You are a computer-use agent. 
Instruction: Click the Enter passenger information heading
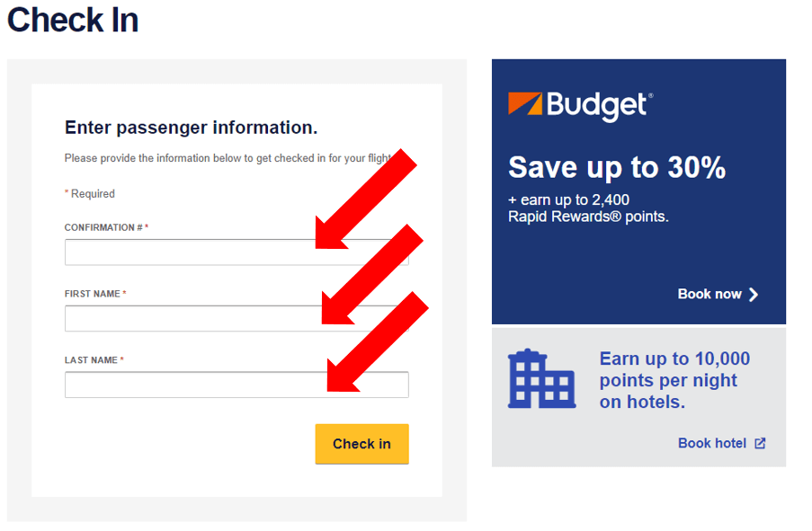(x=192, y=128)
